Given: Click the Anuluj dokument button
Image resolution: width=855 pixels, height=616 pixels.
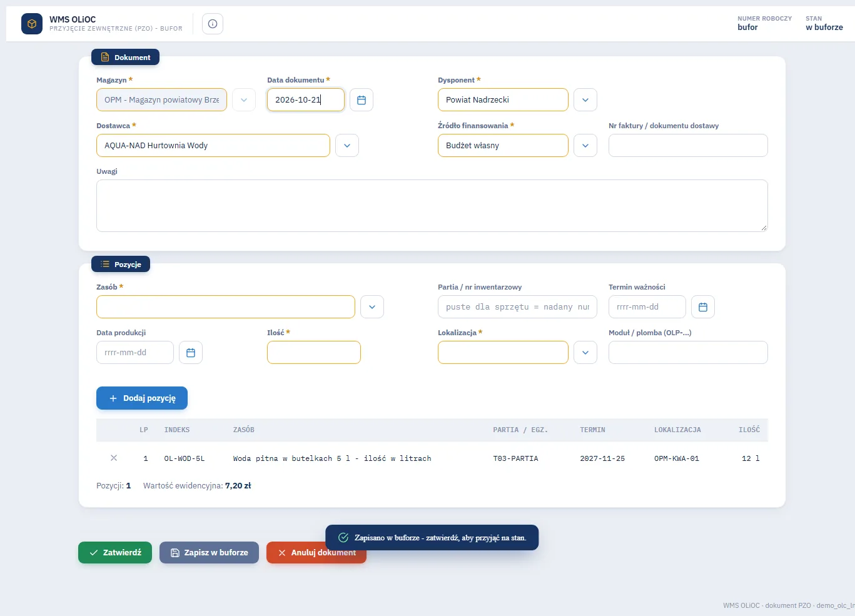Looking at the screenshot, I should pyautogui.click(x=316, y=553).
